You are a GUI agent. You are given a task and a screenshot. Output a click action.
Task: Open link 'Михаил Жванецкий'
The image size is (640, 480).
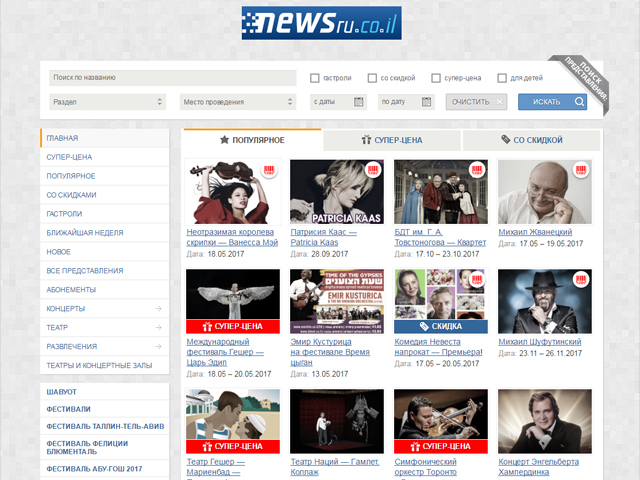coord(535,232)
